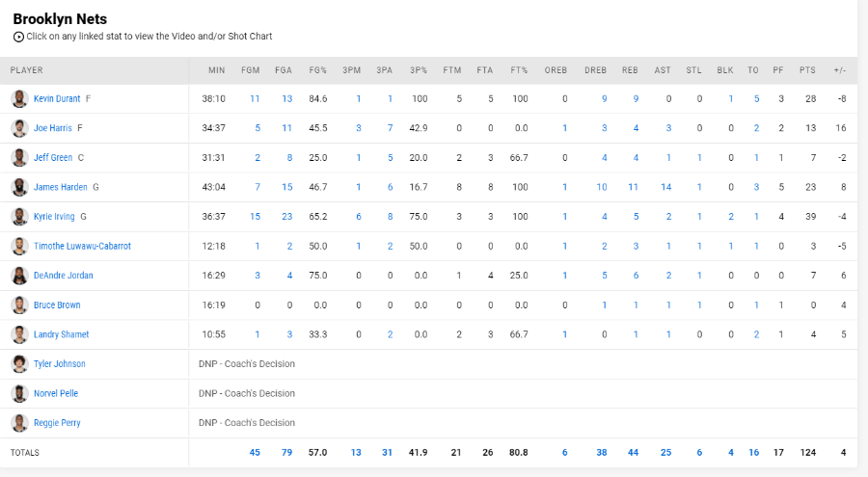Open the Norvel Pelle player link

(x=56, y=393)
